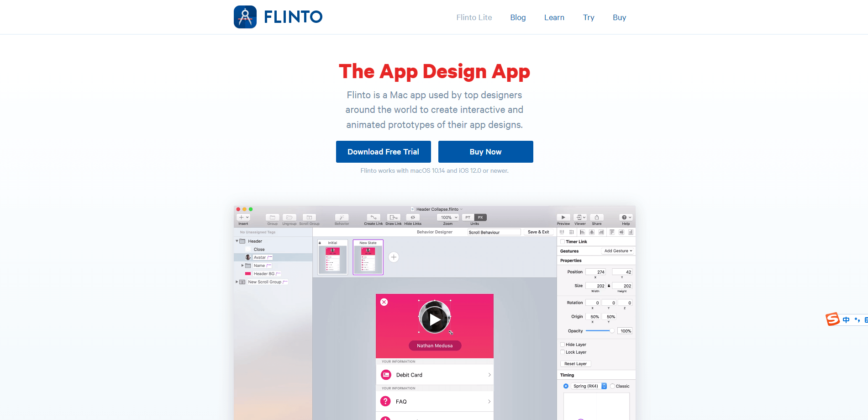
Task: Click the Reset Layer button
Action: click(x=575, y=364)
